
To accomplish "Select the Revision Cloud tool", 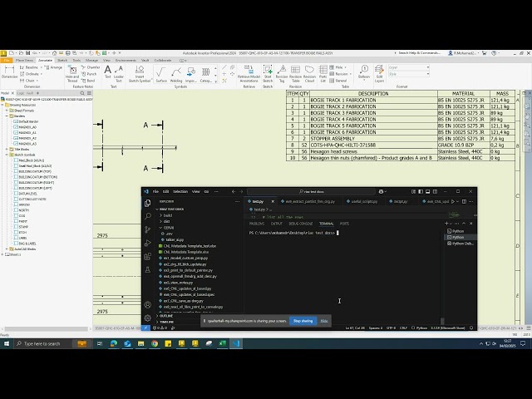I will pyautogui.click(x=309, y=74).
